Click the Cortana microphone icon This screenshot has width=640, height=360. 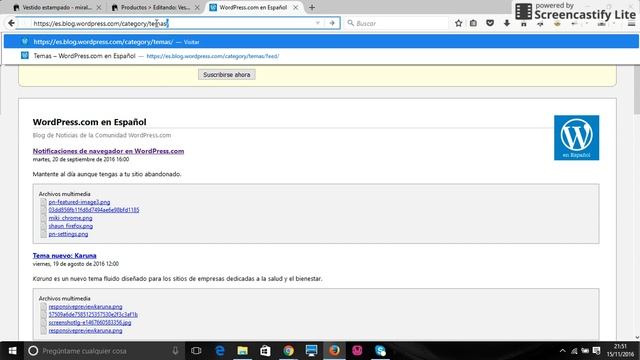click(x=175, y=351)
